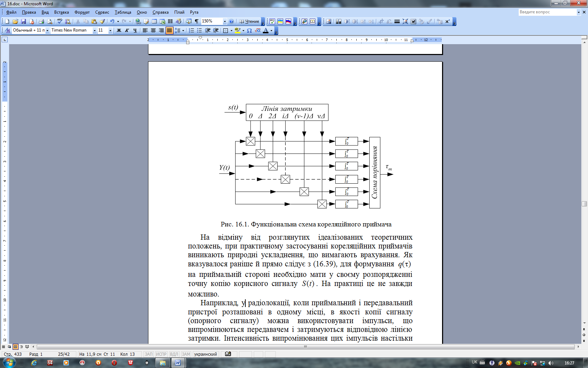Image resolution: width=588 pixels, height=368 pixels.
Task: Open the font size 11 dropdown
Action: [x=110, y=30]
